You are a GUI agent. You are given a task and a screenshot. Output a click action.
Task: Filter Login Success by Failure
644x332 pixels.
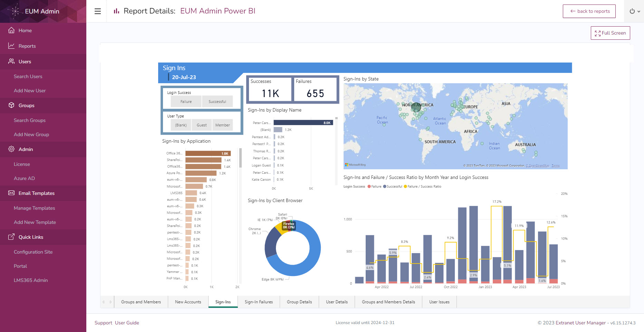point(186,102)
